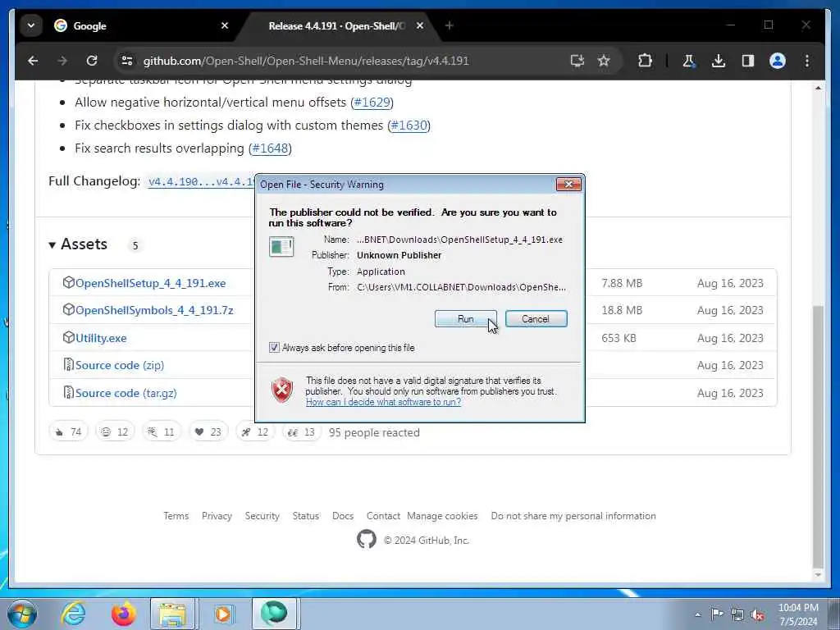Reload the GitHub release page
Screen dimensions: 840x630
coord(92,61)
